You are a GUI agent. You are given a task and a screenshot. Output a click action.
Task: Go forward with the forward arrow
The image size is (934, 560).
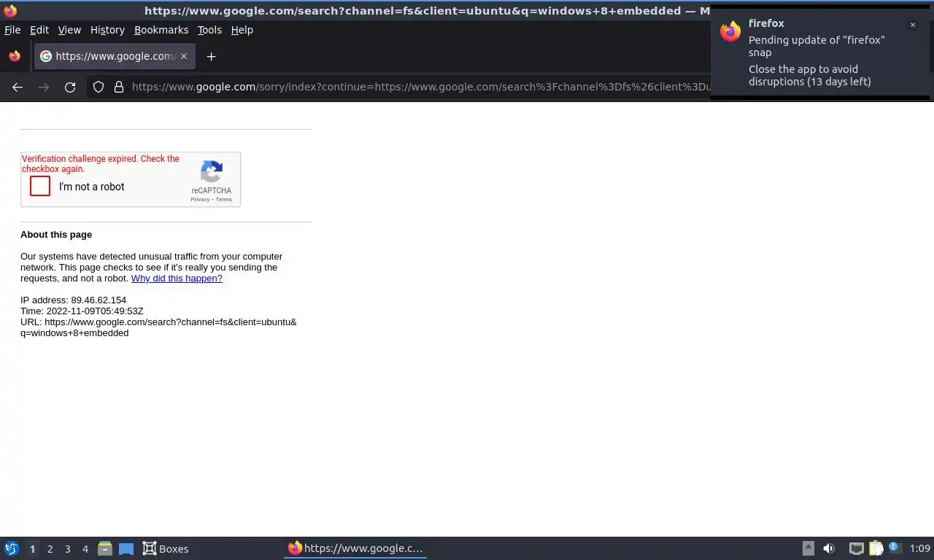pos(44,87)
